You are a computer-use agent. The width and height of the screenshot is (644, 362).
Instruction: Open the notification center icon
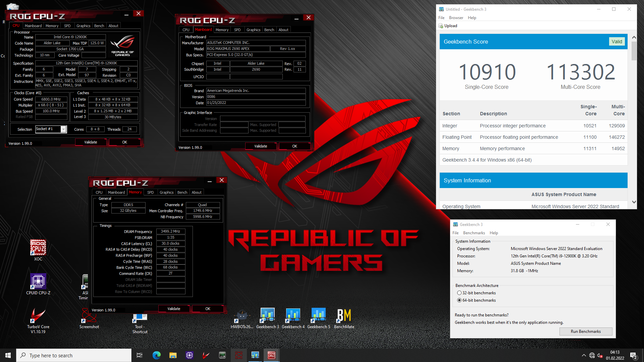click(634, 355)
